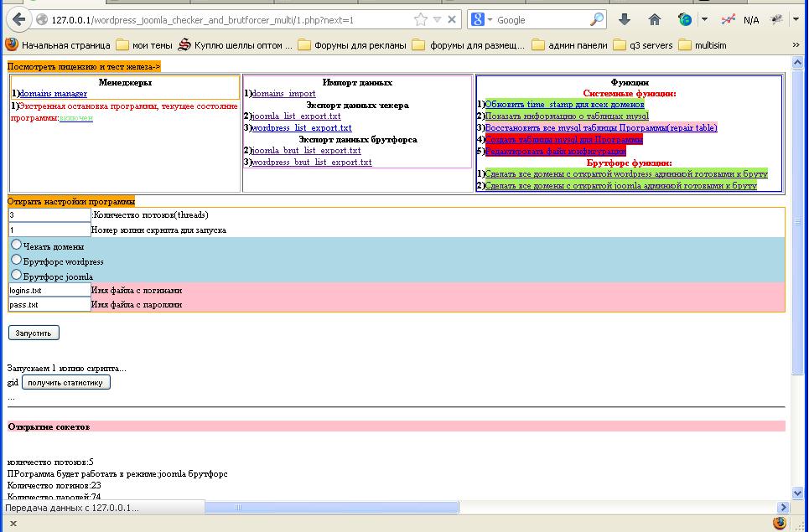Select the 'Брутфорс wordpress' radio option
This screenshot has width=809, height=532.
(16, 260)
